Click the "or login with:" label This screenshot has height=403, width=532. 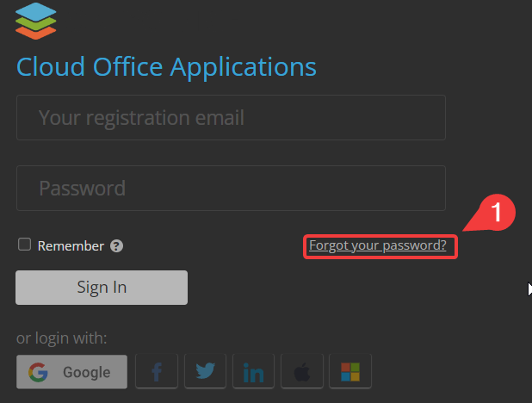[61, 338]
